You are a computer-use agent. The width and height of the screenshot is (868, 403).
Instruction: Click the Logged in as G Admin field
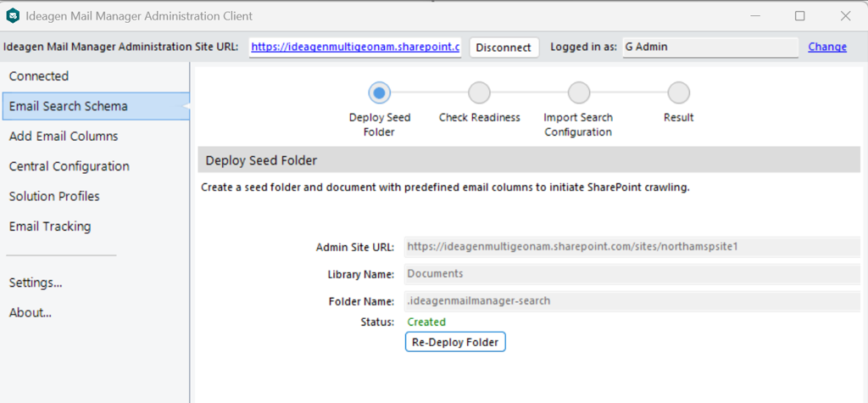710,48
